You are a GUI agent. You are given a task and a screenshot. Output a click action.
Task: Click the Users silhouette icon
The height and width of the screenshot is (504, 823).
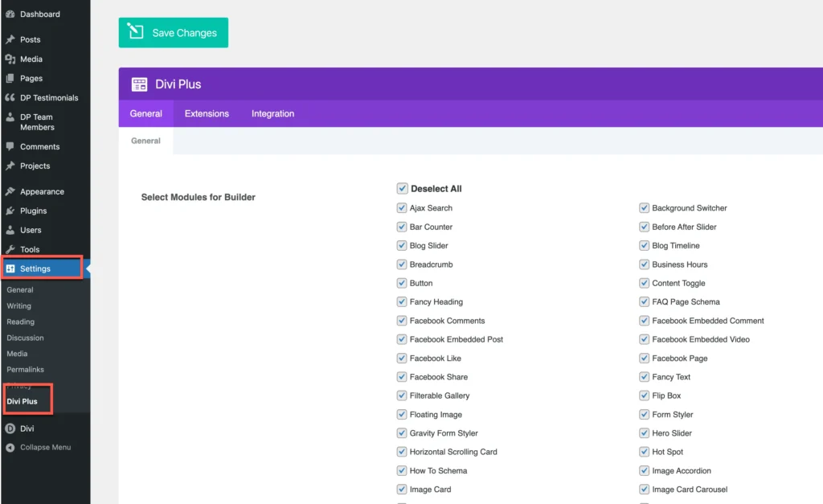point(10,230)
